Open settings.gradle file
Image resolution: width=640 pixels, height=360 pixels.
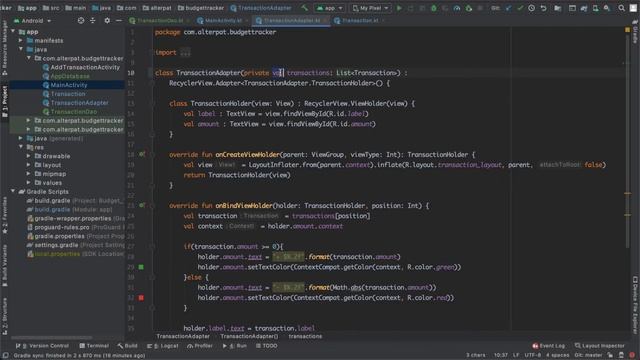pyautogui.click(x=52, y=245)
